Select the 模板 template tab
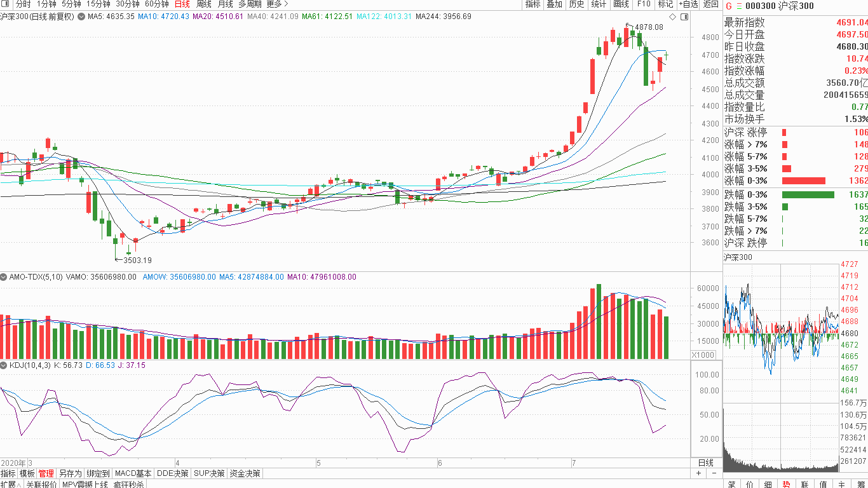The height and width of the screenshot is (488, 868). point(27,473)
